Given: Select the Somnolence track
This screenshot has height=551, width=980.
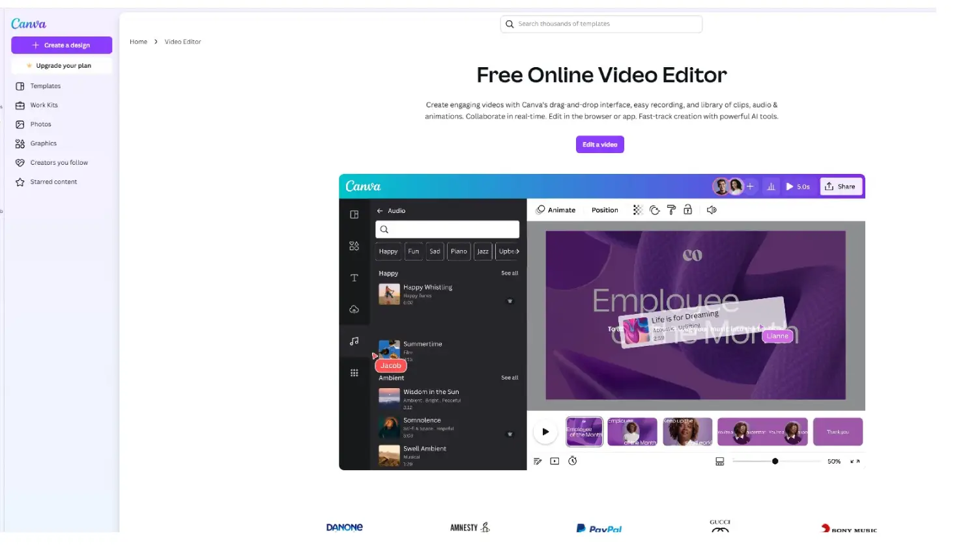Looking at the screenshot, I should (x=448, y=427).
